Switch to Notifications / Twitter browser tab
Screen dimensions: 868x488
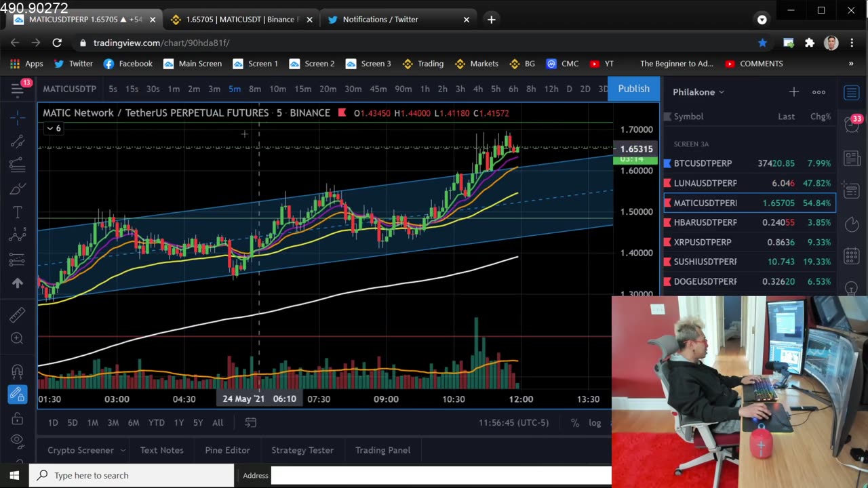398,20
